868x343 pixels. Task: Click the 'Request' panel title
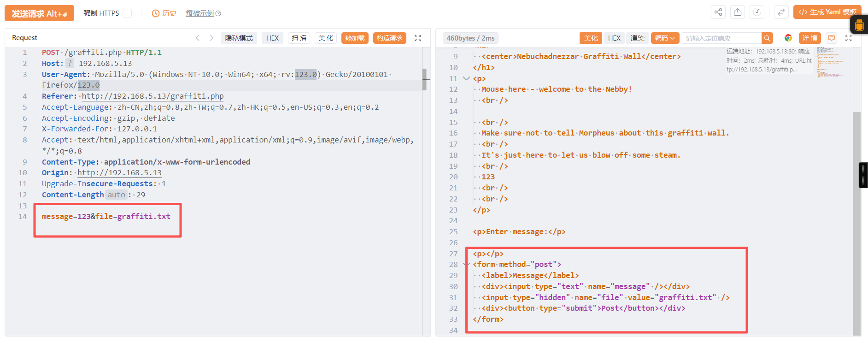click(x=24, y=38)
